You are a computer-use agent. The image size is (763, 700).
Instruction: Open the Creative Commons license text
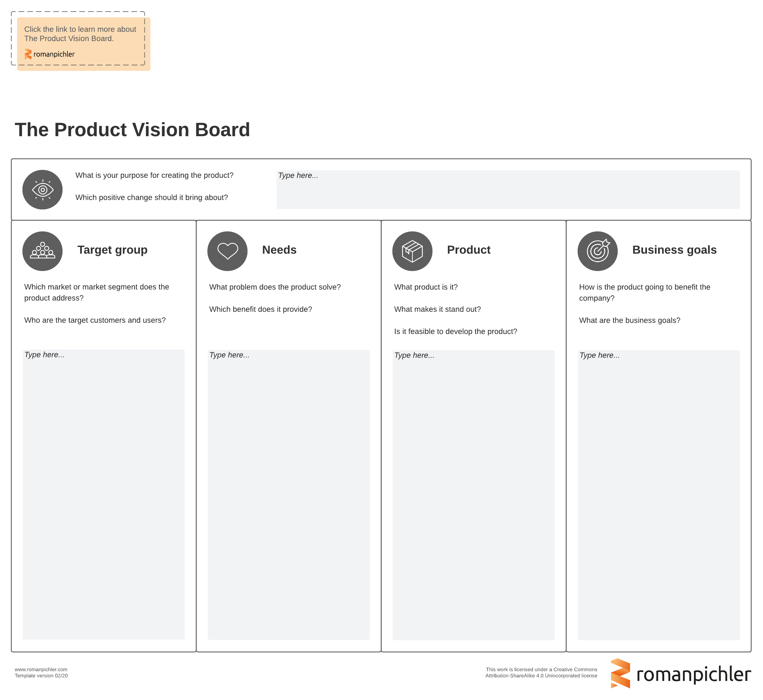coord(541,672)
